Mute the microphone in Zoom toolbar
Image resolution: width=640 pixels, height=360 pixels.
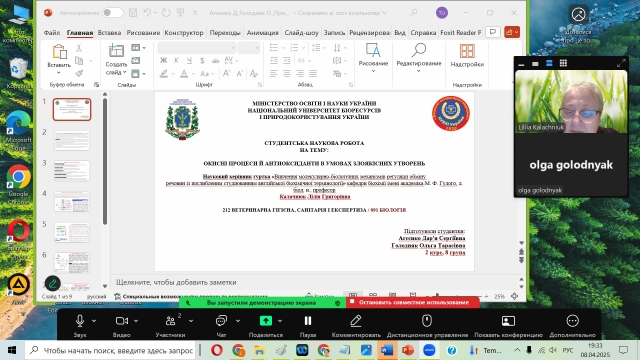click(80, 321)
